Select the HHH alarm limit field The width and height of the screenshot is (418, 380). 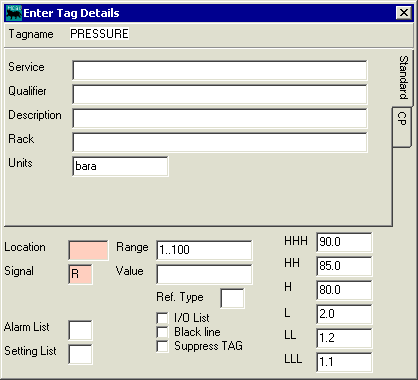click(x=344, y=242)
